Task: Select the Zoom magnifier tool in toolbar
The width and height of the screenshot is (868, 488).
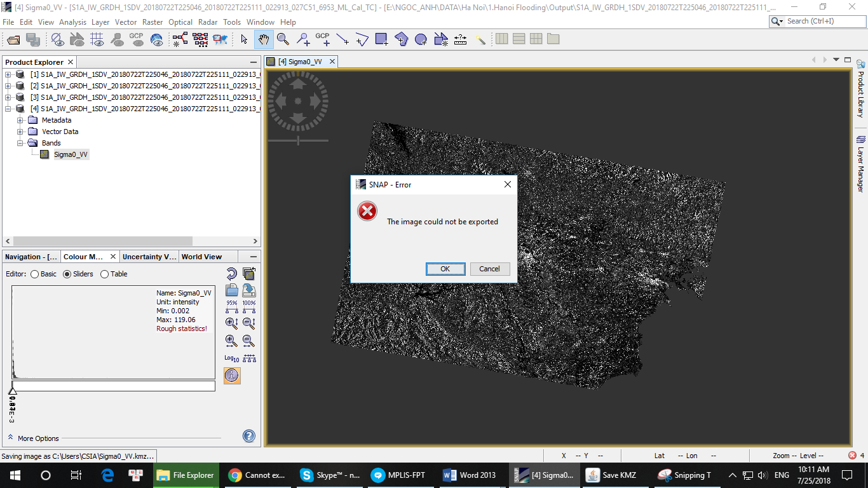Action: pos(283,39)
